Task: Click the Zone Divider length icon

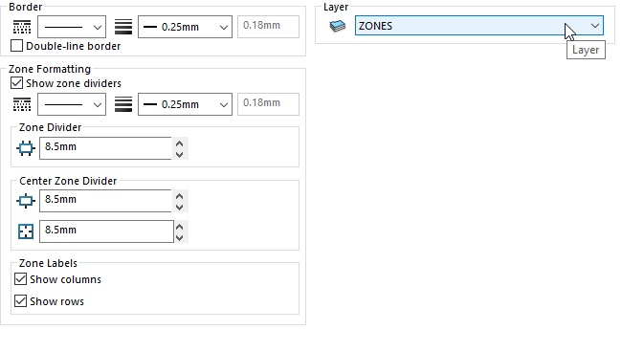Action: pos(26,148)
